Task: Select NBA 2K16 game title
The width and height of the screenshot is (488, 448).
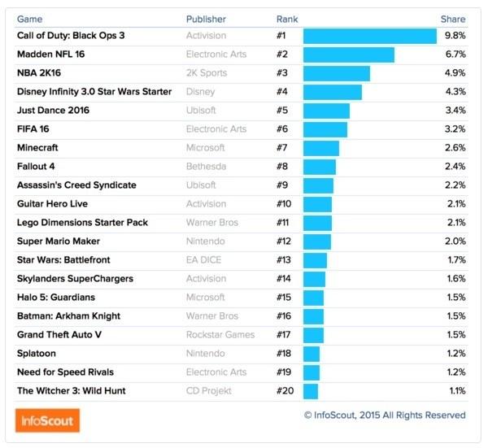Action: (x=39, y=73)
